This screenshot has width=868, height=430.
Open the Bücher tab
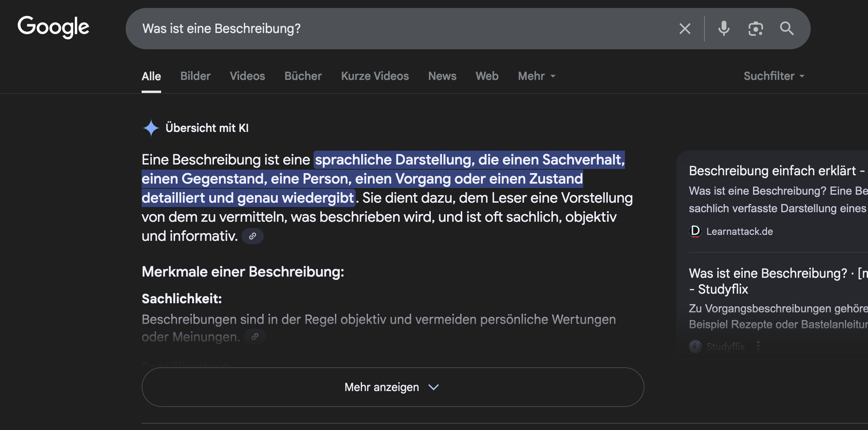pos(303,76)
